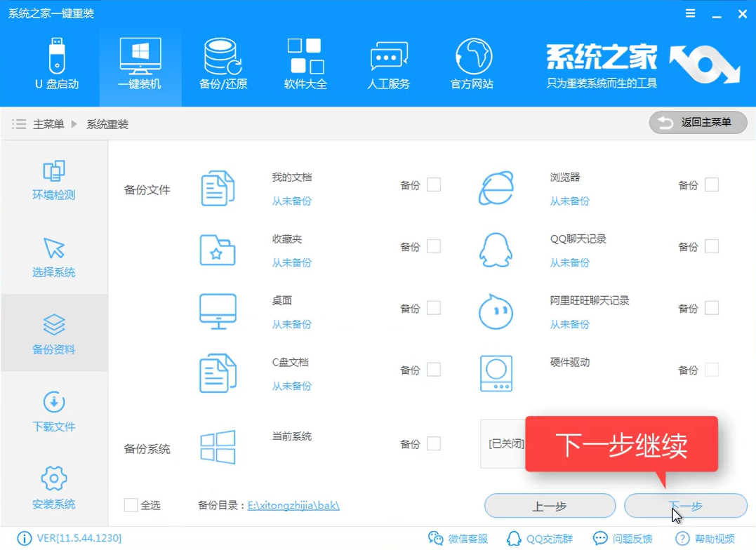Viewport: 756px width, 550px height.
Task: Return via 返回主菜单 button
Action: (698, 122)
